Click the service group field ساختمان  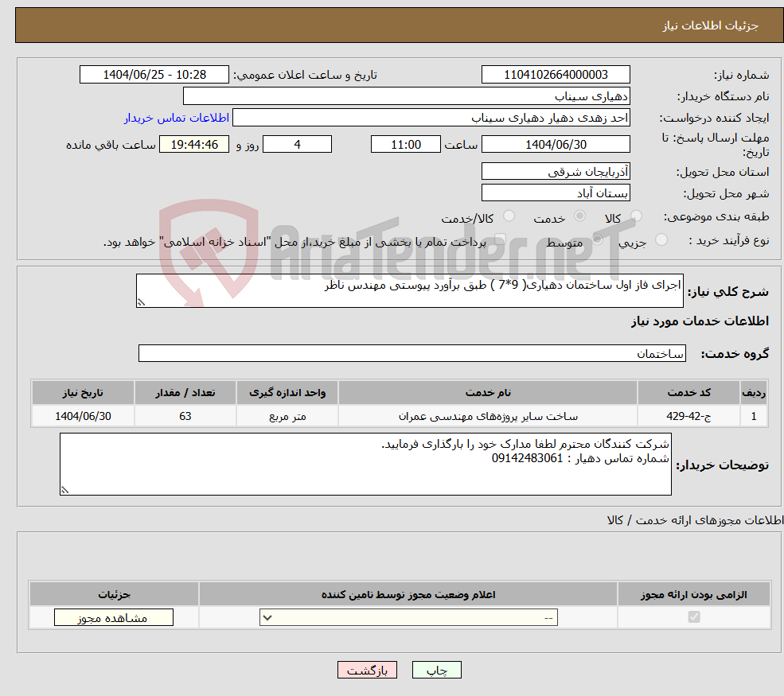[x=412, y=353]
